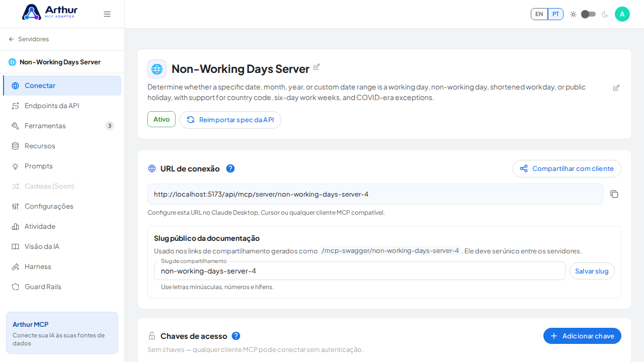Click the Ferramentas count badge 3

[x=110, y=126]
